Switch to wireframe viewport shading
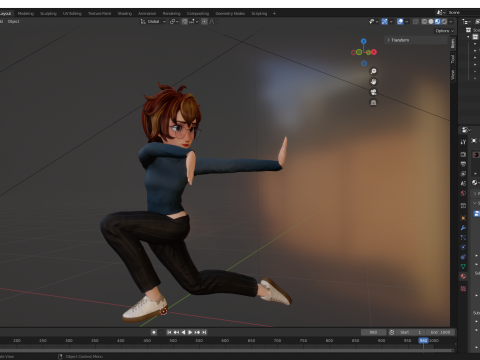Image resolution: width=480 pixels, height=360 pixels. 424,21
